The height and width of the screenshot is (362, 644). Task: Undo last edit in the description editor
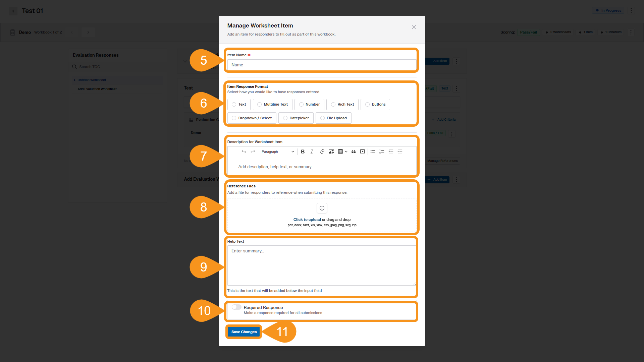click(244, 152)
